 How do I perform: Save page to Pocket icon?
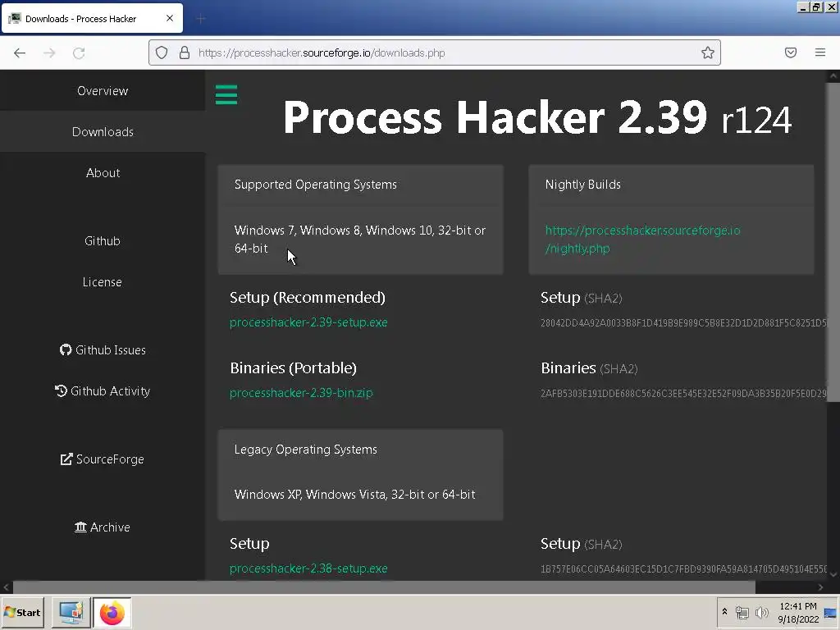tap(791, 52)
